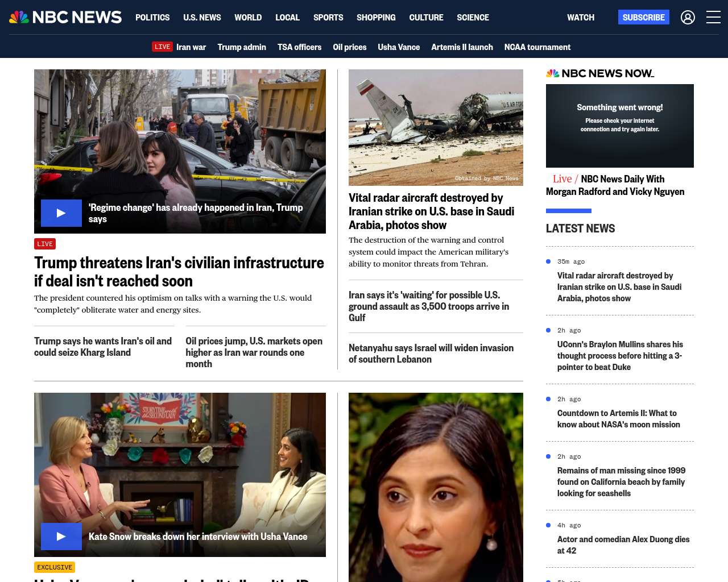Image resolution: width=728 pixels, height=582 pixels.
Task: Open main headline on radar aircraft destroyed
Action: (431, 211)
